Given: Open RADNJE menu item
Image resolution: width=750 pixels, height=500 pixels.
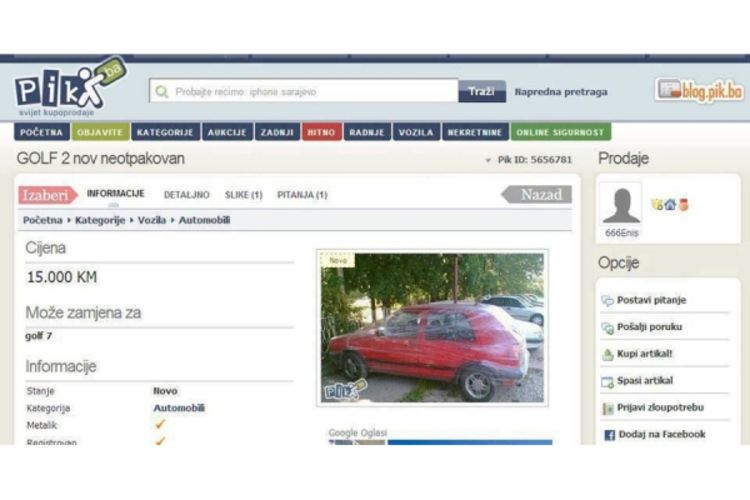Looking at the screenshot, I should [367, 132].
